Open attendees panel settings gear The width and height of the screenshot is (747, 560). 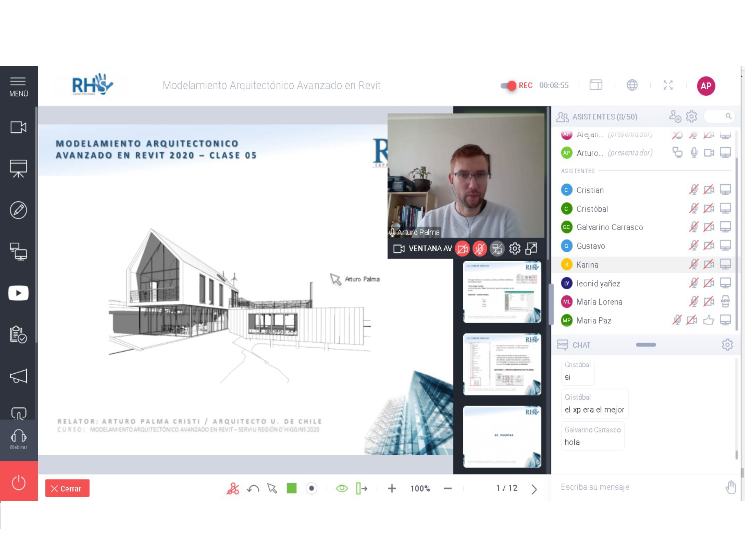(x=691, y=116)
